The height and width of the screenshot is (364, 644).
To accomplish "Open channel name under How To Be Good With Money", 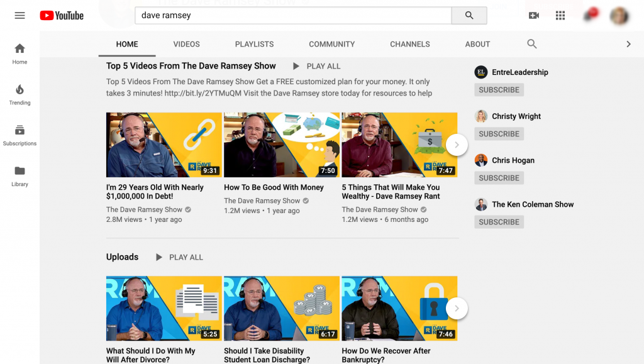I will 262,201.
